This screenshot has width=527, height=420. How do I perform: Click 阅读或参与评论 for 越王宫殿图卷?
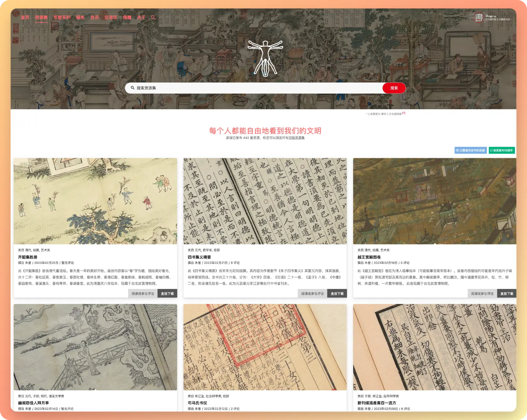click(x=482, y=293)
